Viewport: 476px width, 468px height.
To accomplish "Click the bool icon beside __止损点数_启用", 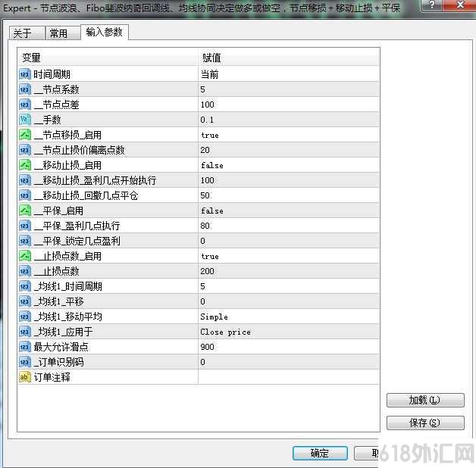I will (x=25, y=256).
